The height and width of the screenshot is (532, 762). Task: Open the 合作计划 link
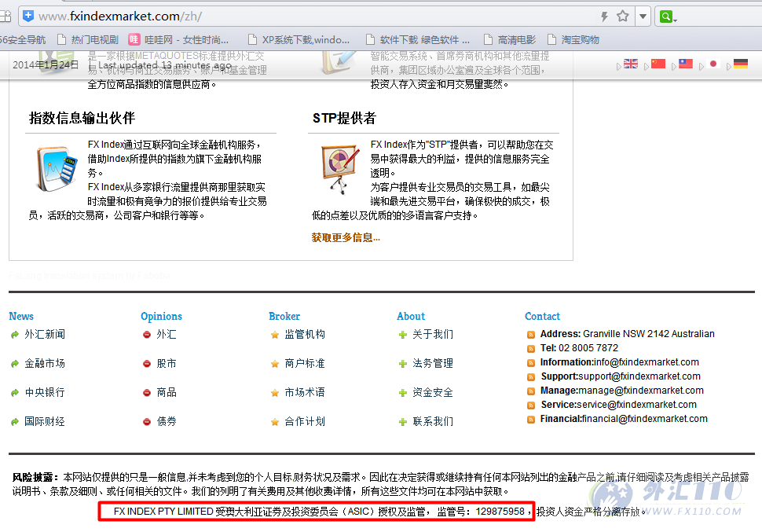[x=305, y=422]
